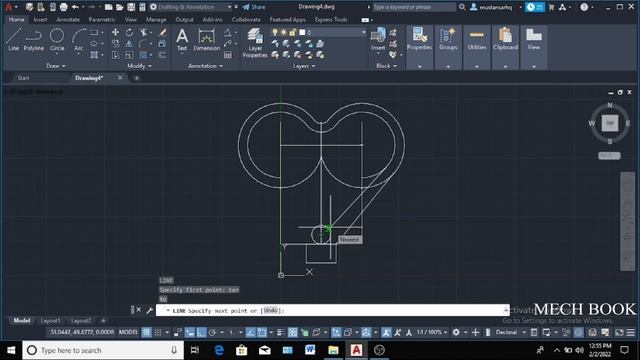640x360 pixels.
Task: Toggle transparency display in status bar
Action: click(x=293, y=332)
